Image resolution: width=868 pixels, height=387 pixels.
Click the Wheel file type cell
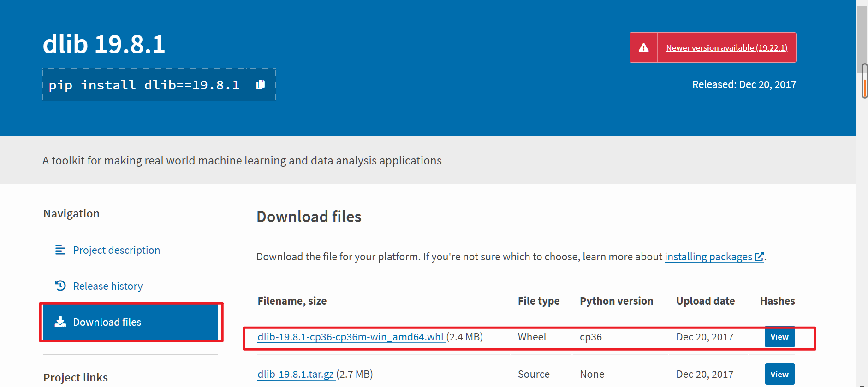pos(532,337)
